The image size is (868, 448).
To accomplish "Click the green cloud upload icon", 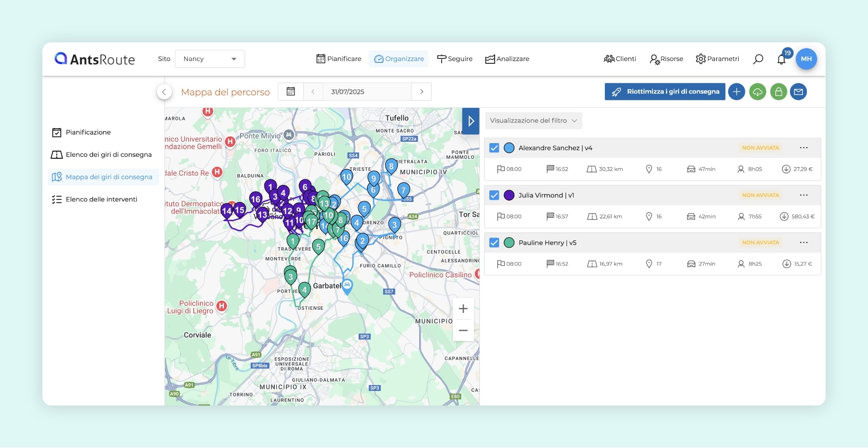I will point(757,92).
